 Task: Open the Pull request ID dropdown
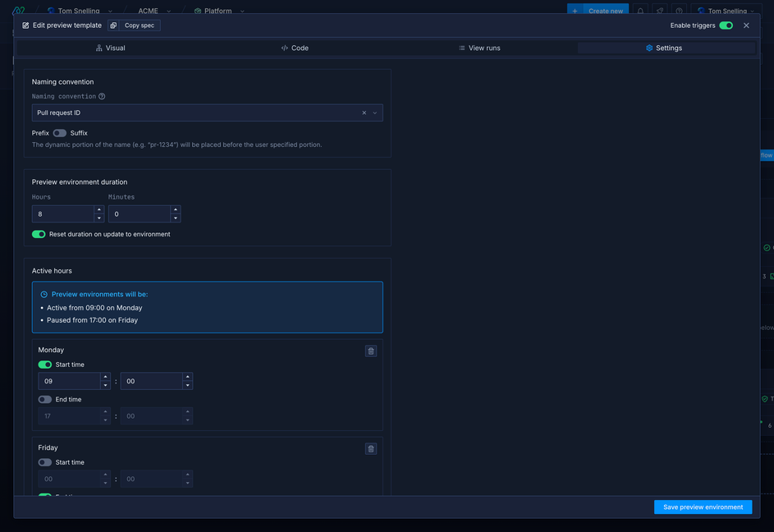pos(375,112)
